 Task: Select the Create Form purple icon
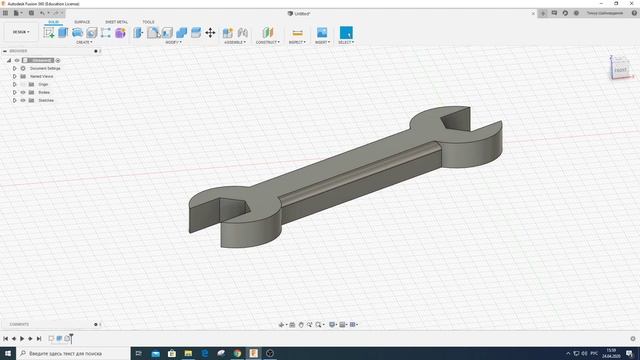[120, 33]
